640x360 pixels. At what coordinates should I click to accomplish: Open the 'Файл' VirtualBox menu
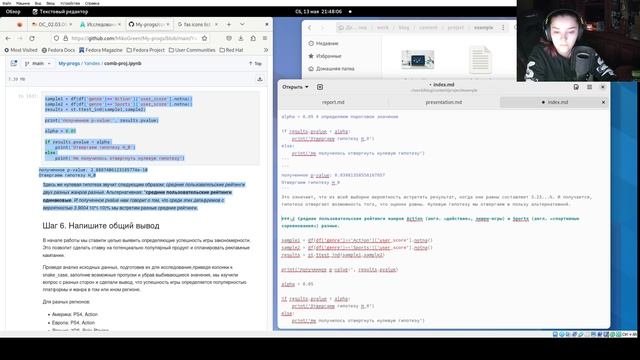7,3
